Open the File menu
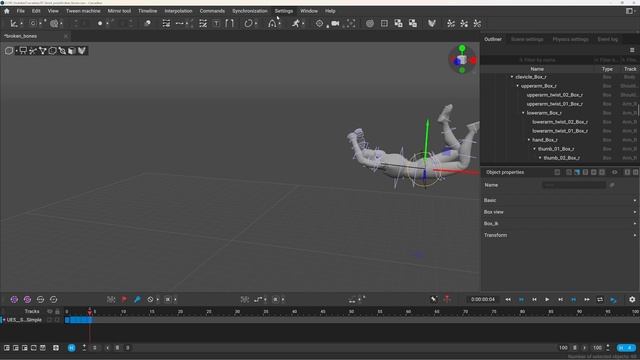Viewport: 640px width, 360px height. coord(20,11)
